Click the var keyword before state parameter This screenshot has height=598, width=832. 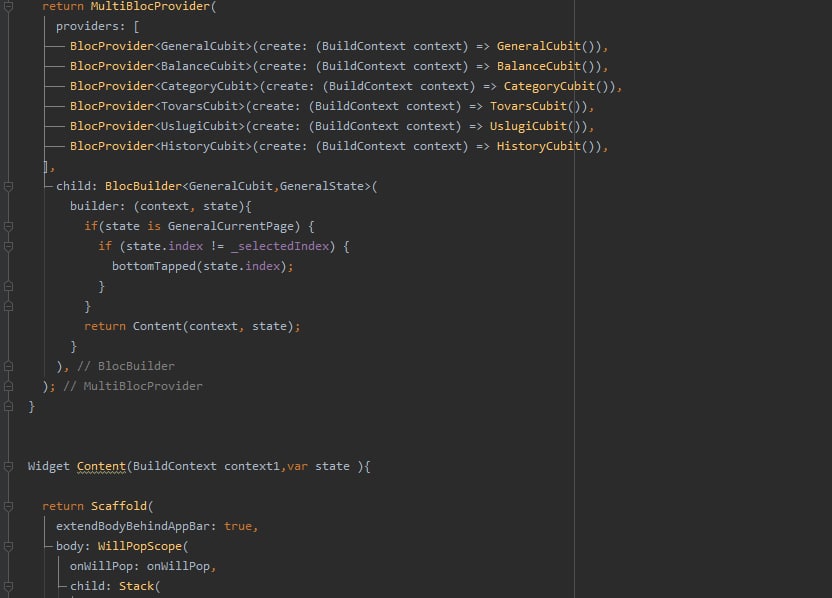coord(297,466)
